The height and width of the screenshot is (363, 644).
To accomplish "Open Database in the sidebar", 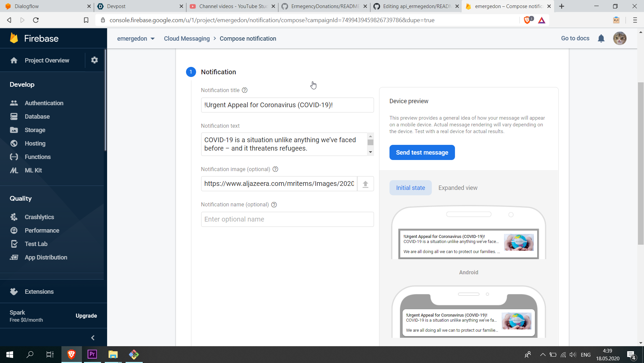I will pyautogui.click(x=37, y=117).
